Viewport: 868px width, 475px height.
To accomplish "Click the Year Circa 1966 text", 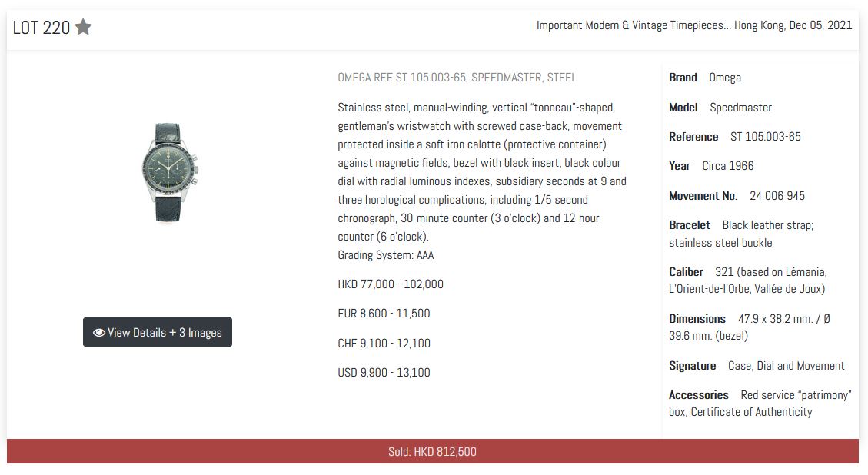I will [x=727, y=166].
